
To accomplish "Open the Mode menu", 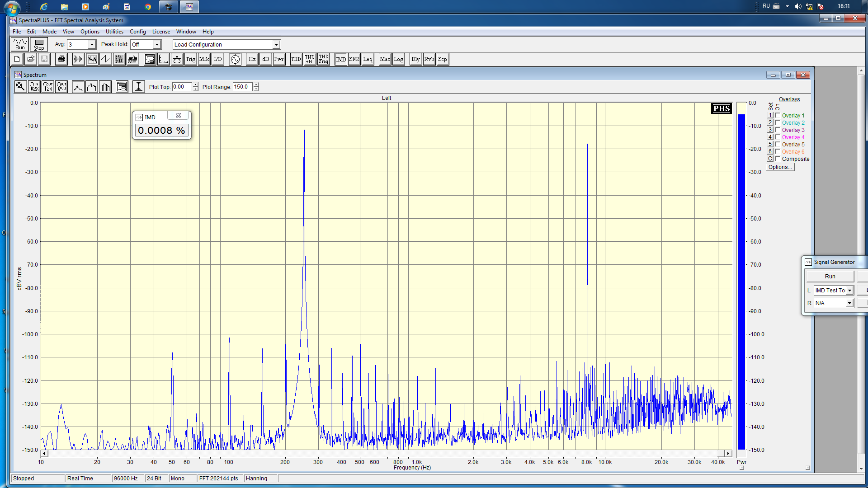I will (x=49, y=32).
